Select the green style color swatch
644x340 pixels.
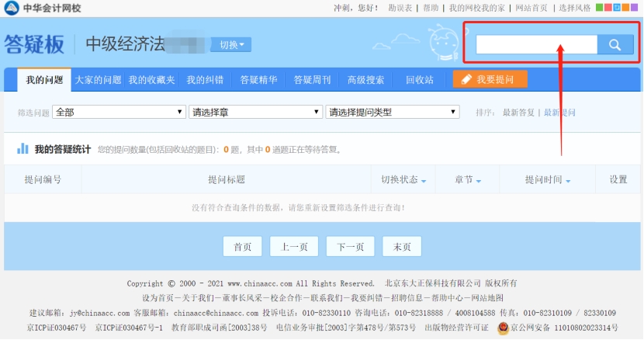tap(599, 8)
